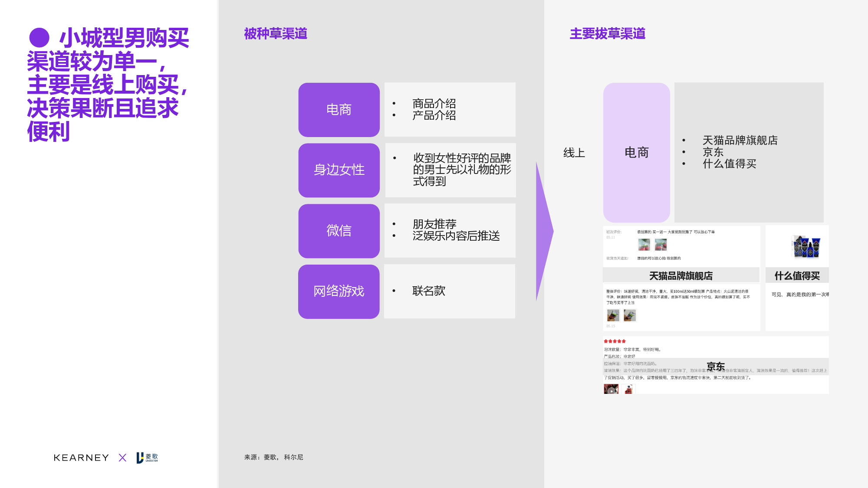Click the 被种草渠道 heading
The image size is (868, 488).
[276, 33]
